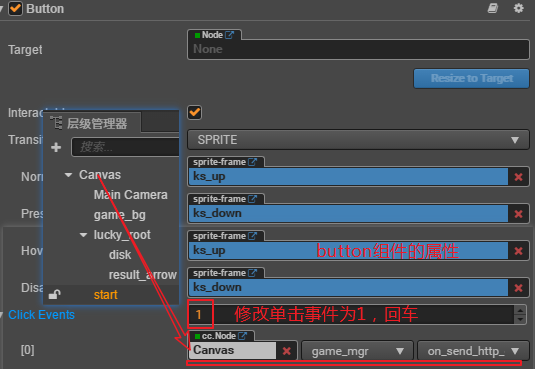Increase Click Events count with up arrow
This screenshot has height=369, width=535.
pos(520,310)
